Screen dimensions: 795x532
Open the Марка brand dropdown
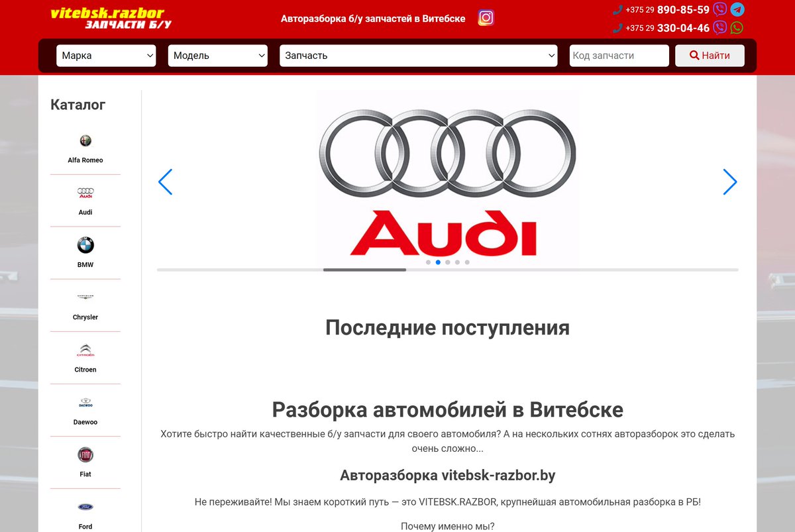106,56
